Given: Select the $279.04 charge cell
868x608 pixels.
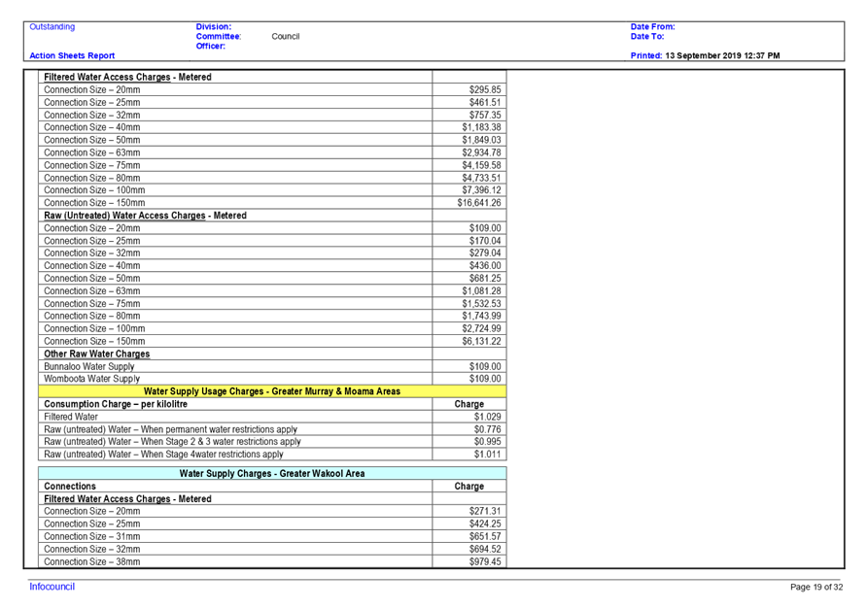Looking at the screenshot, I should [x=469, y=253].
